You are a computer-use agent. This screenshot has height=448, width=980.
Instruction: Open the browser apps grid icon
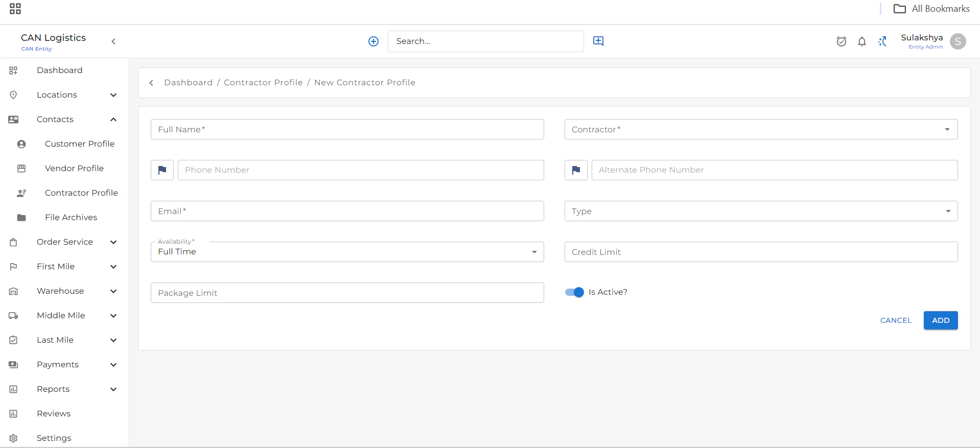[x=15, y=9]
